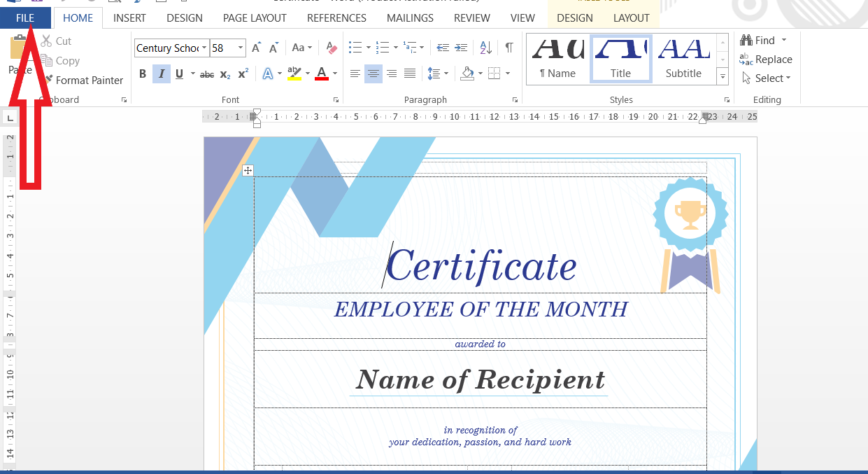Image resolution: width=868 pixels, height=474 pixels.
Task: Toggle Italic formatting off
Action: (162, 74)
